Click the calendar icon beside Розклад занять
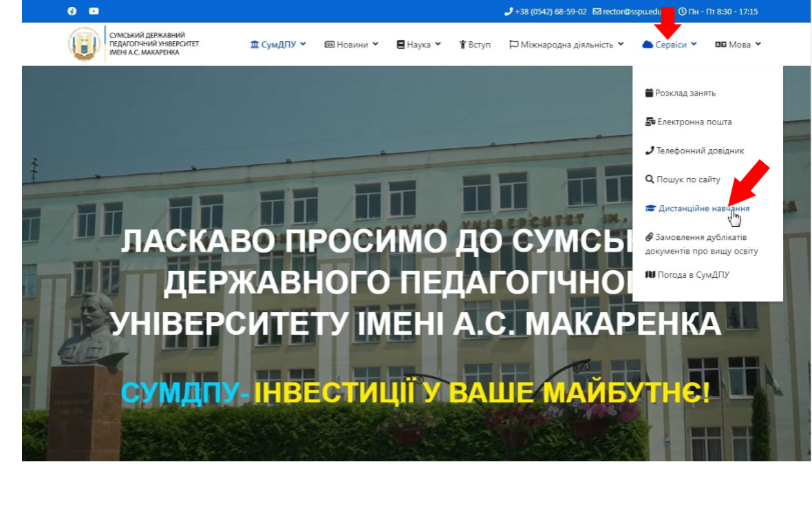The height and width of the screenshot is (506, 812). 649,93
